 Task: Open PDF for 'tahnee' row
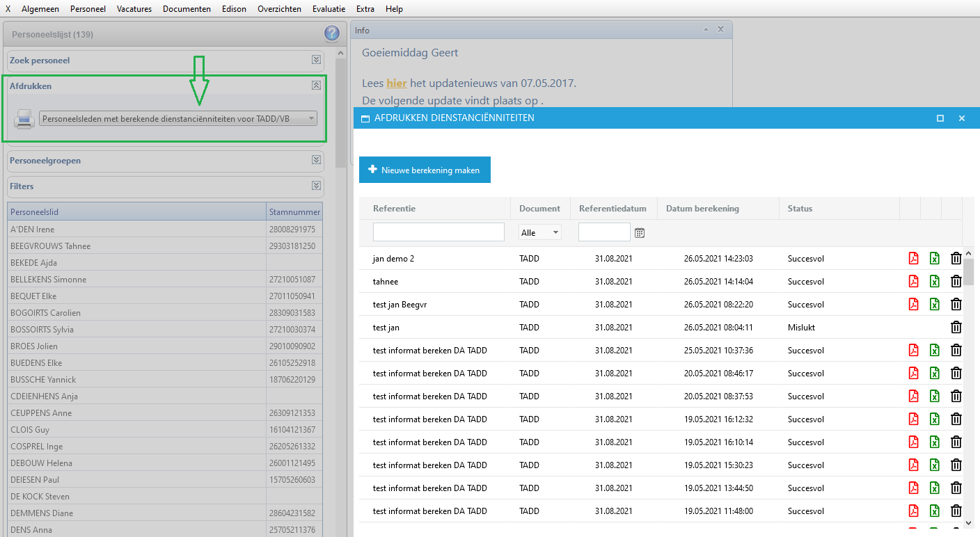click(x=913, y=282)
